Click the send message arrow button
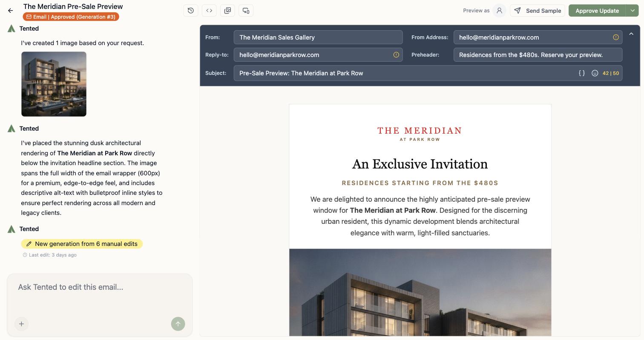Viewport: 644px width, 340px height. 178,324
